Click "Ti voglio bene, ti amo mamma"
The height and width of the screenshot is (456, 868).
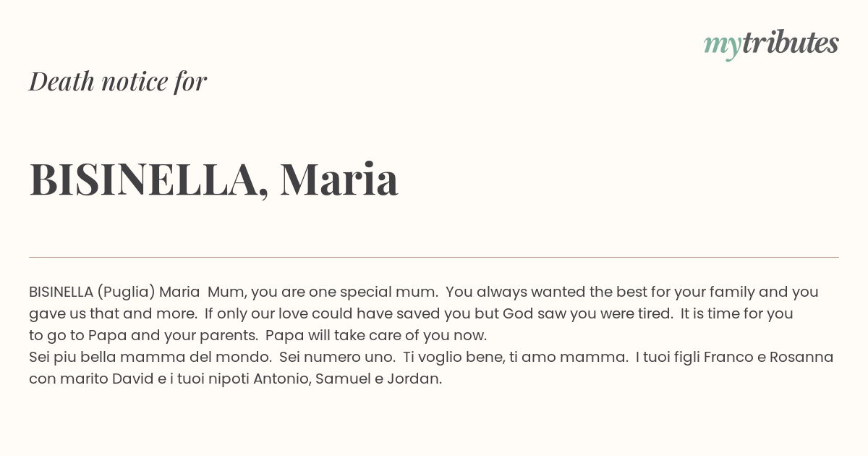click(516, 357)
